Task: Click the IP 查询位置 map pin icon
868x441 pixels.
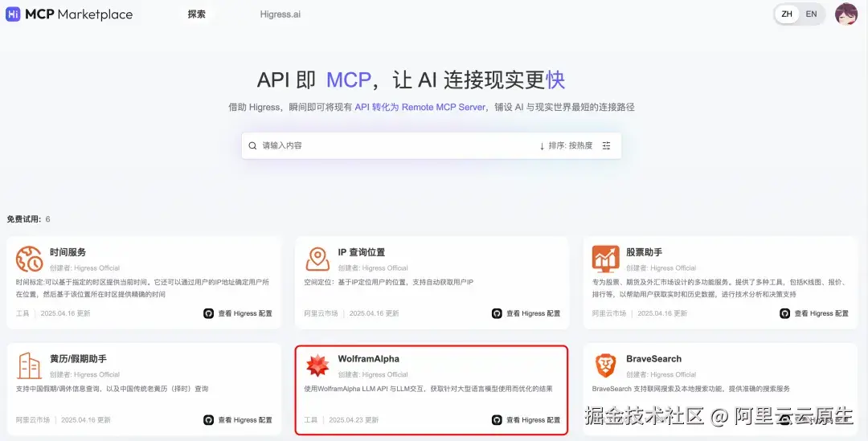Action: click(x=317, y=259)
